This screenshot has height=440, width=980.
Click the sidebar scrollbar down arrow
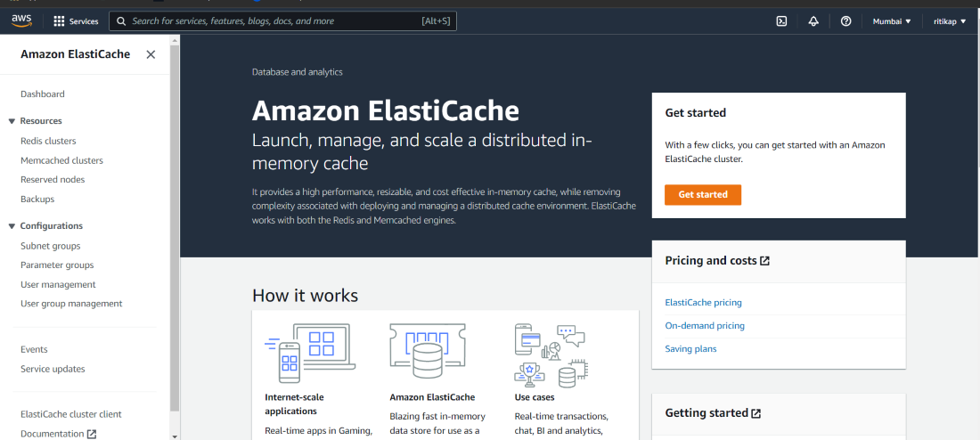[x=175, y=436]
